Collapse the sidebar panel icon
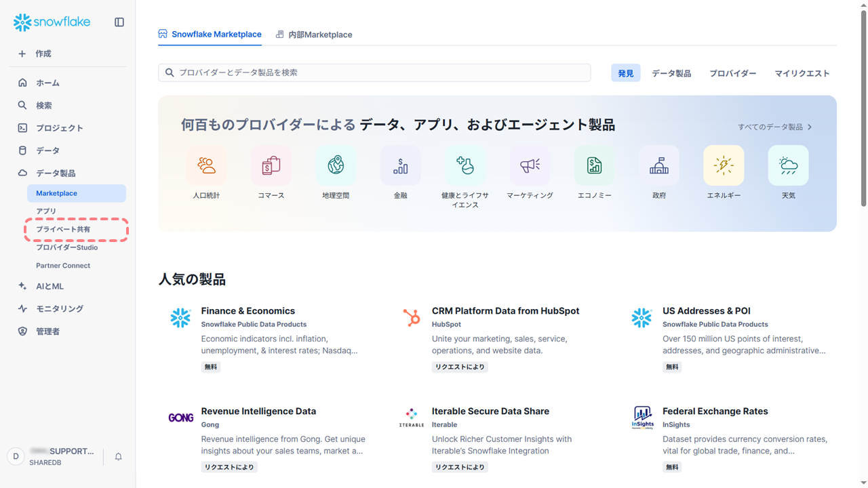Viewport: 868px width, 488px height. pos(119,22)
